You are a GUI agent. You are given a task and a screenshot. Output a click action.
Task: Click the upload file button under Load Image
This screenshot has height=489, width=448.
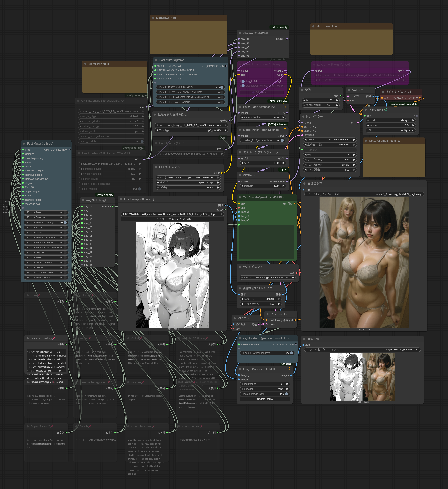click(x=172, y=219)
